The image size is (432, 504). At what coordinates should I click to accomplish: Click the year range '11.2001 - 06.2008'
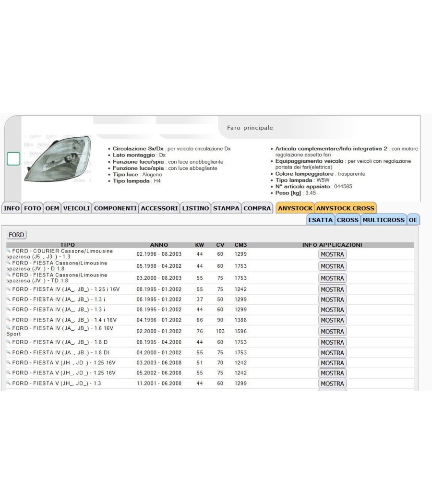159,383
